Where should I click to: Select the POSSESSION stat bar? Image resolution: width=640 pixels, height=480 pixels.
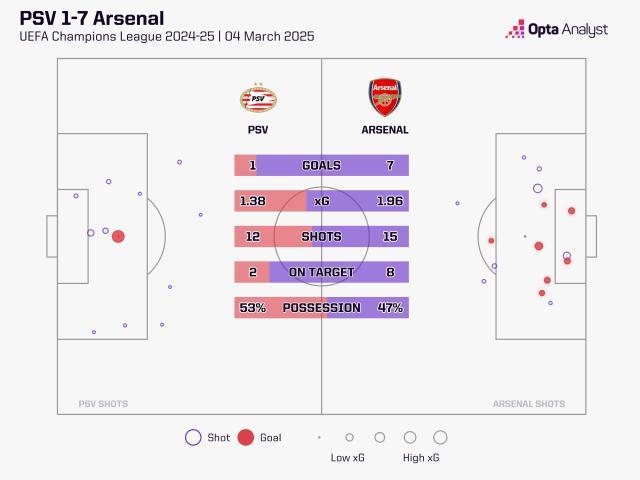[x=321, y=308]
